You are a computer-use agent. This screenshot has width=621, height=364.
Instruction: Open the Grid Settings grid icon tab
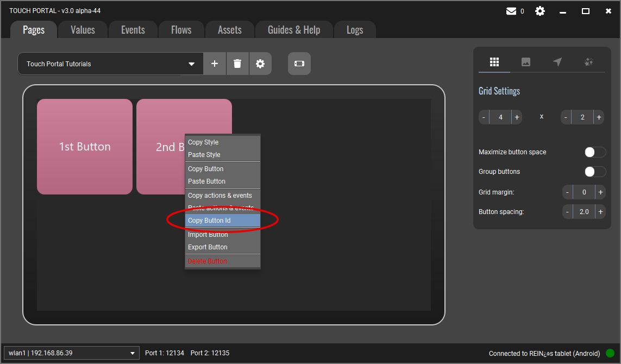pos(494,62)
